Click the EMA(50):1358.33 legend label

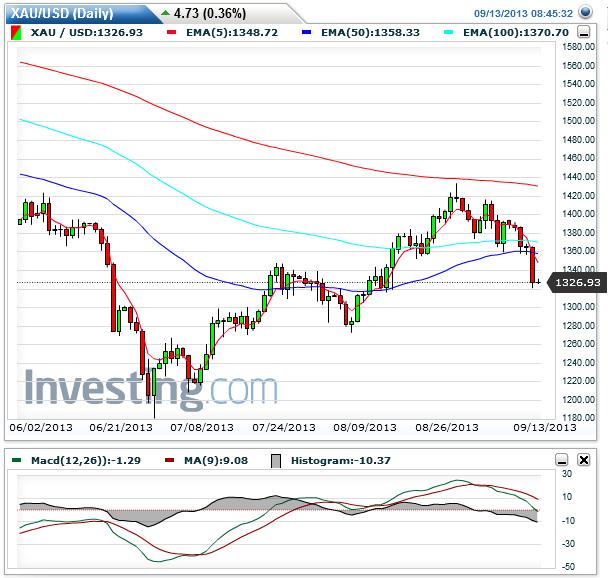click(370, 33)
